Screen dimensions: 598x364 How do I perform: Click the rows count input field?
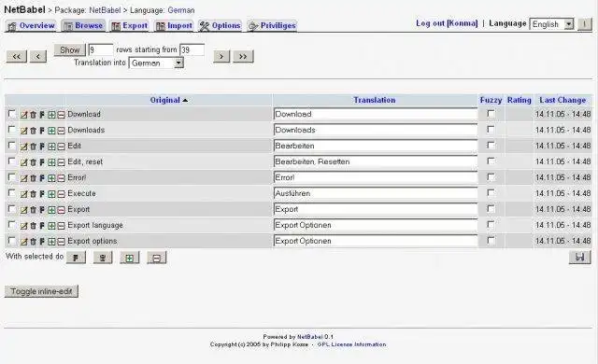point(101,49)
